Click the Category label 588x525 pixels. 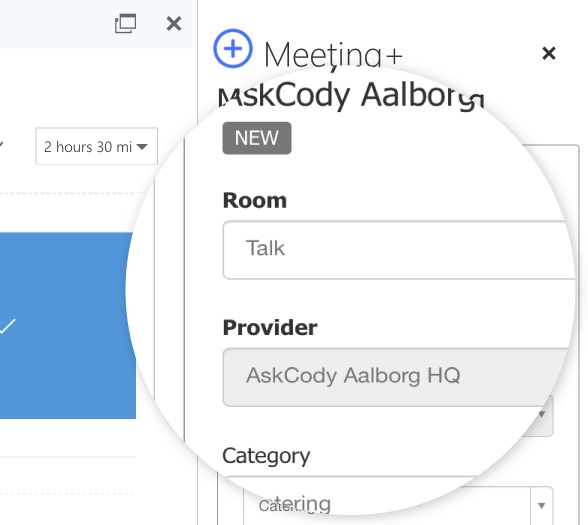pyautogui.click(x=266, y=456)
